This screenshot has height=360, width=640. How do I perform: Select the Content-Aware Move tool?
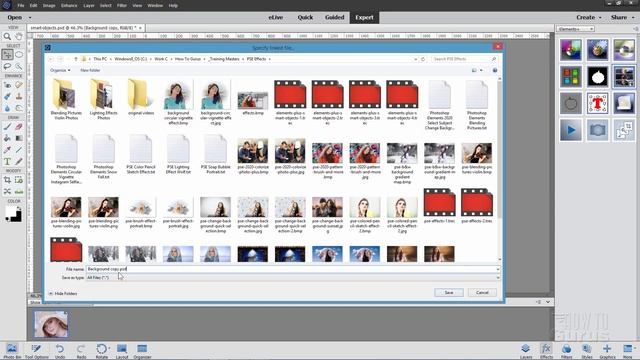(x=7, y=191)
